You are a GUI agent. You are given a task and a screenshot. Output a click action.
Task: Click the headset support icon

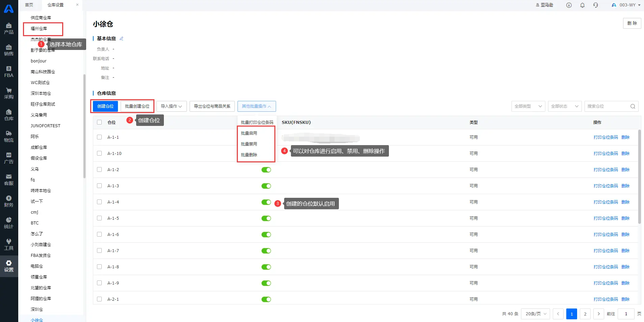[x=596, y=5]
